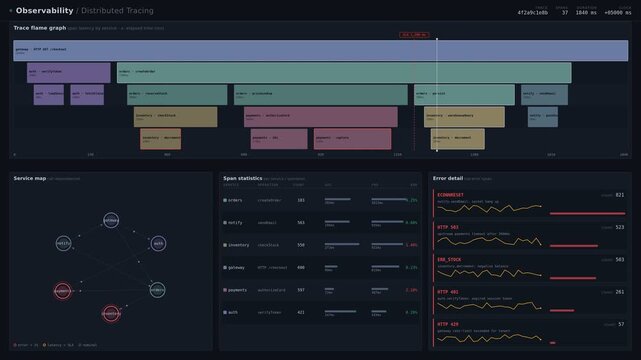The height and width of the screenshot is (360, 641).
Task: Click the yellow latency legend dot in Service map
Action: tap(45, 345)
